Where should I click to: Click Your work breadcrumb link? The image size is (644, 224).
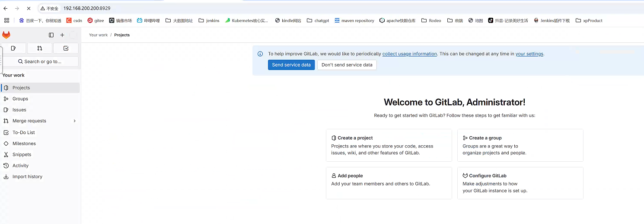98,35
